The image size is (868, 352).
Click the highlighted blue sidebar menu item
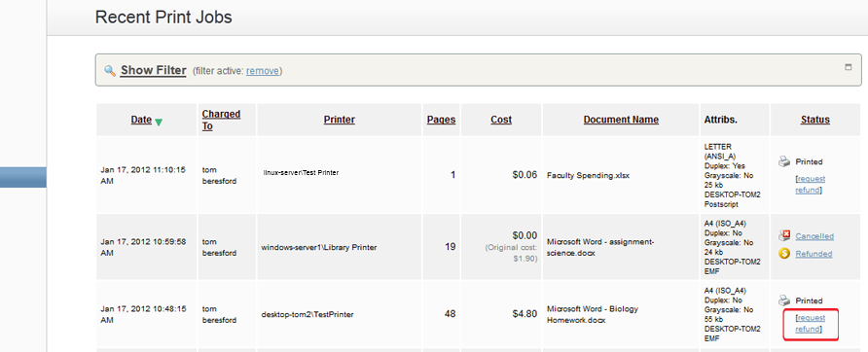tap(23, 177)
